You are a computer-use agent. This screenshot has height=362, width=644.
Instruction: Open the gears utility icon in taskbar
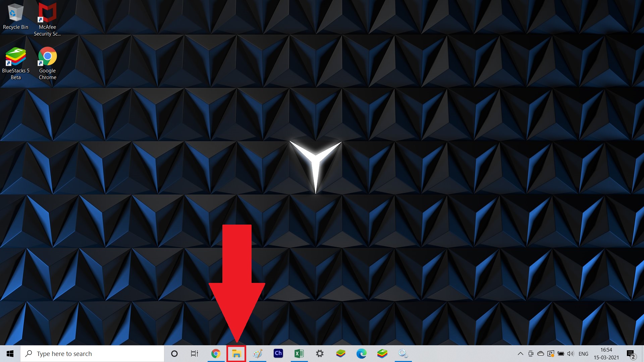(x=403, y=354)
